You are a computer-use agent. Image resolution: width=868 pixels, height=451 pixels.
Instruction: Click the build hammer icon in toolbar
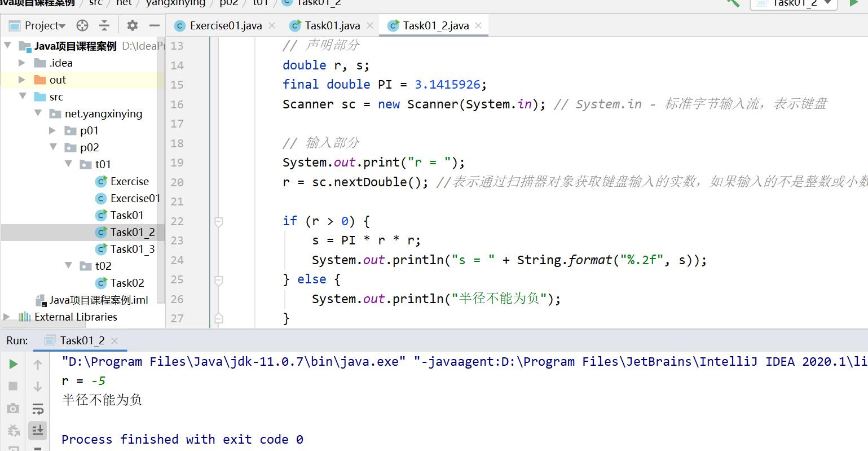point(733,3)
